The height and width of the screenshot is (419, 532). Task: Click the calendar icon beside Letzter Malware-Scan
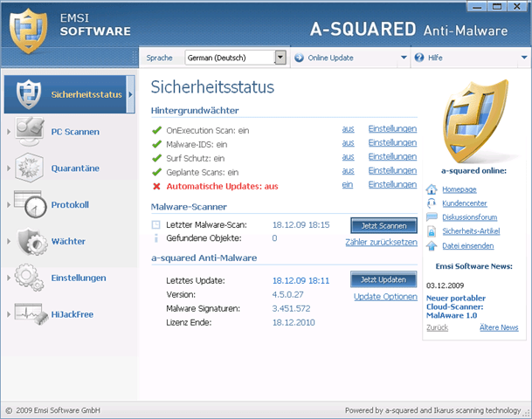[155, 224]
